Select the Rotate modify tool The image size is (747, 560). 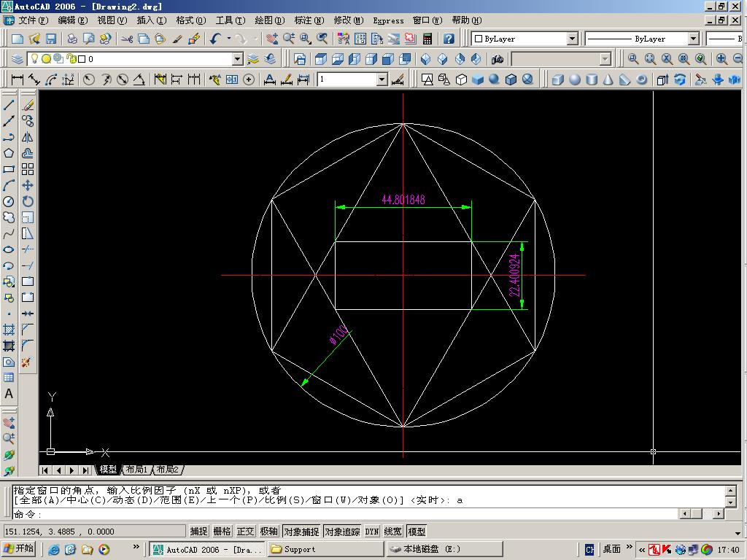[28, 201]
